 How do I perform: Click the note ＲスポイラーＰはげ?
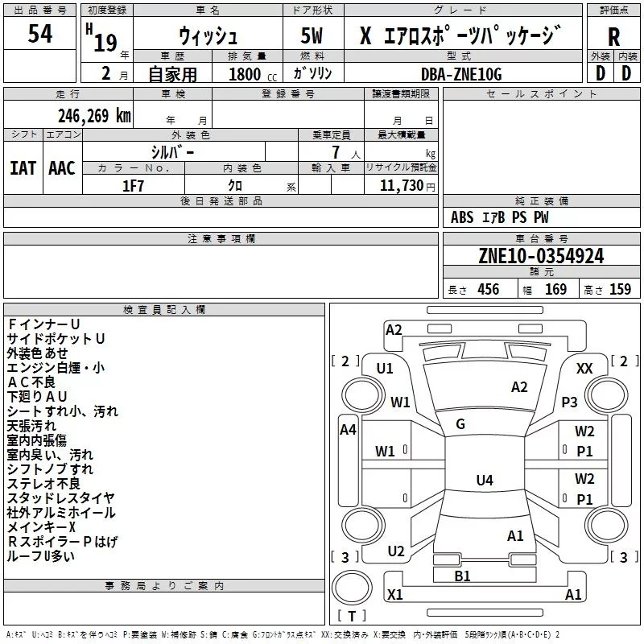(63, 542)
